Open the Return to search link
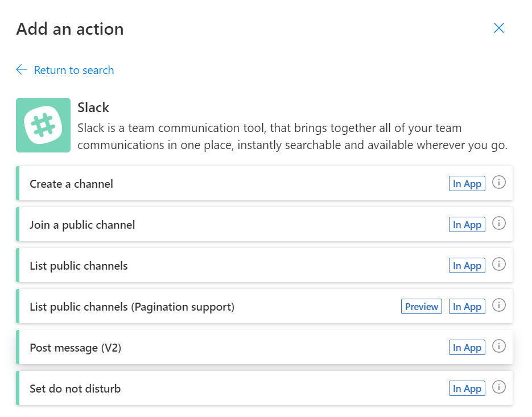The width and height of the screenshot is (532, 417). point(74,70)
